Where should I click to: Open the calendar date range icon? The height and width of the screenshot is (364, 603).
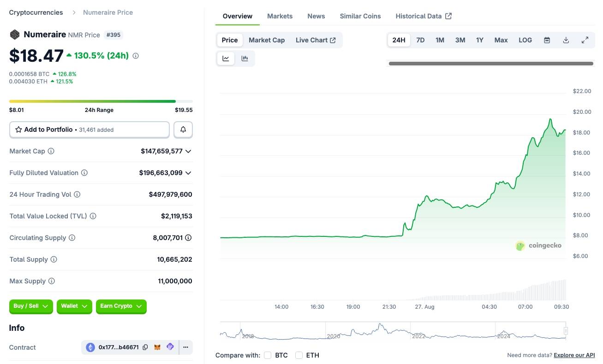click(x=547, y=40)
